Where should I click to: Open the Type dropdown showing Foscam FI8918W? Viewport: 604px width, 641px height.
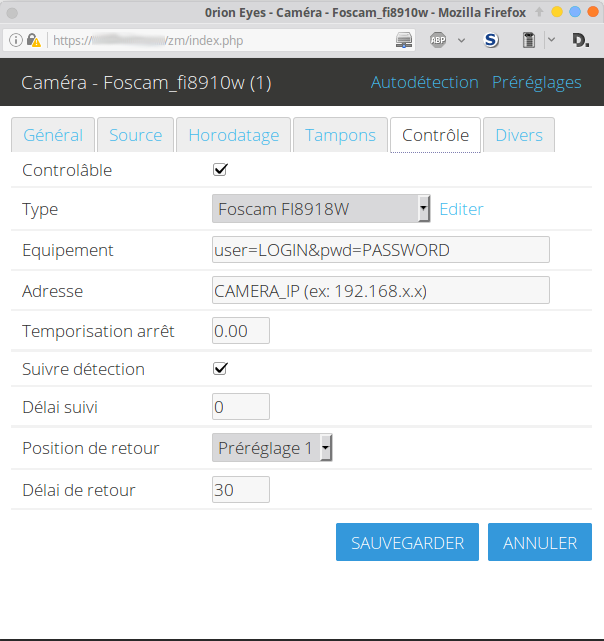pyautogui.click(x=321, y=209)
